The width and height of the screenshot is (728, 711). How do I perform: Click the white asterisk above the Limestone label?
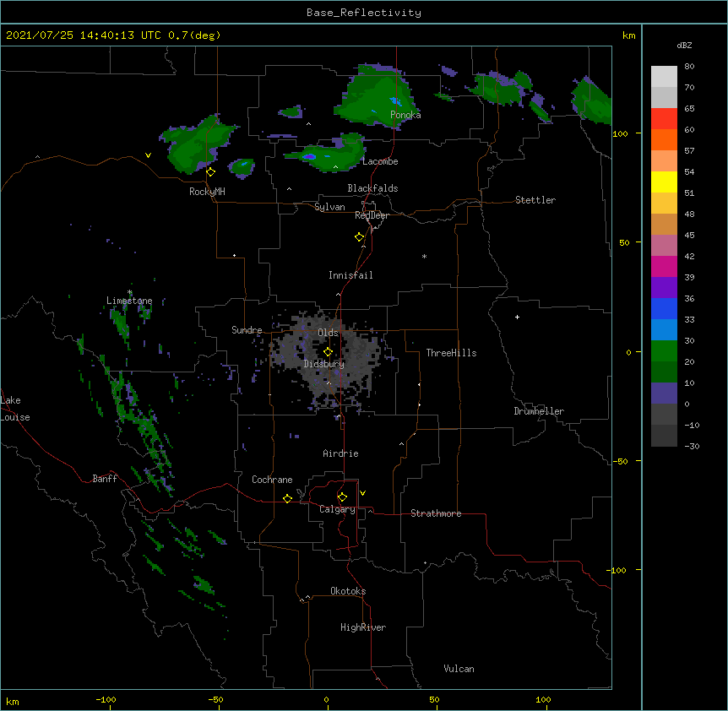click(130, 292)
